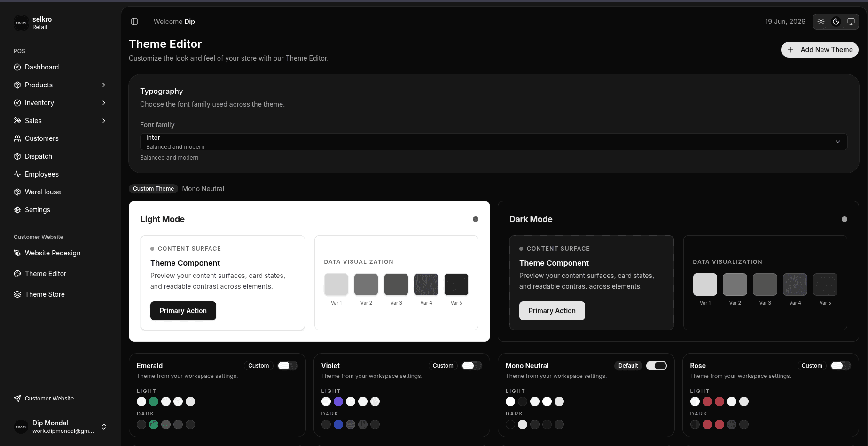Click the Custom Theme badge
This screenshot has height=446, width=868.
point(153,189)
